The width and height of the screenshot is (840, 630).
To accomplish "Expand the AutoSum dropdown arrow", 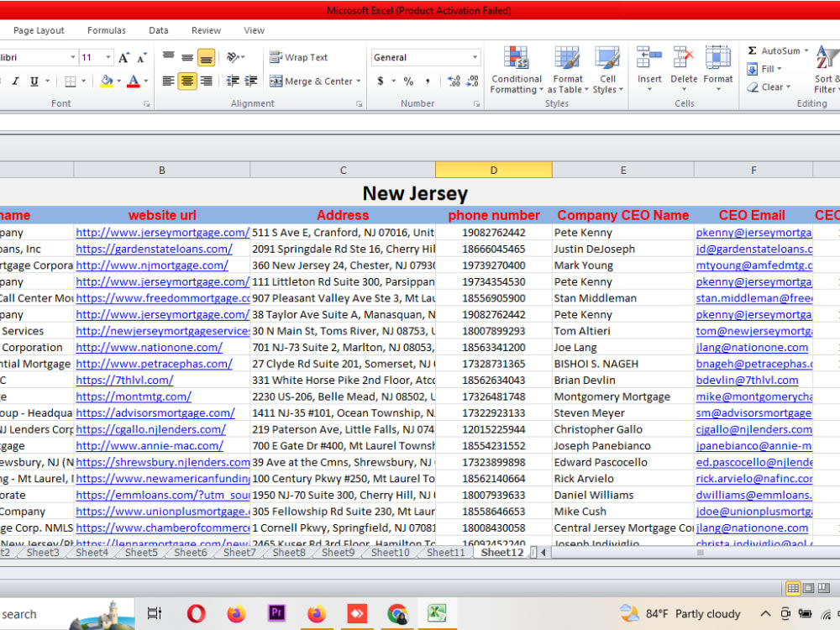I will (x=806, y=51).
